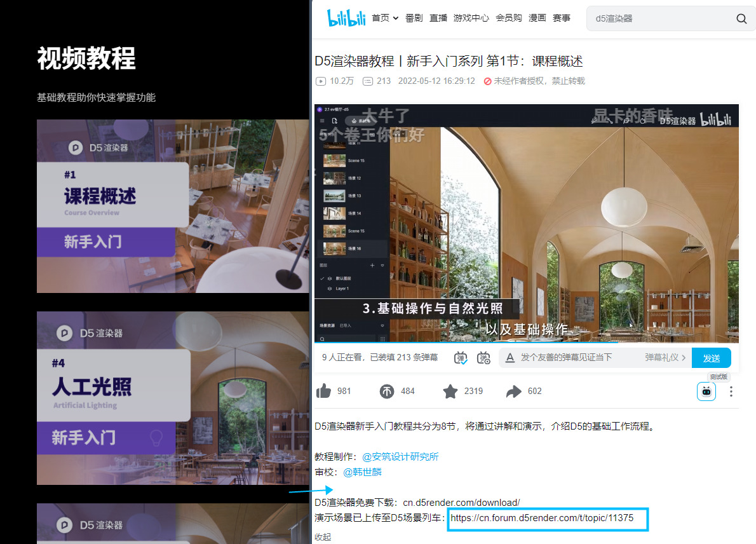Expand the 首页 dropdown chevron
The height and width of the screenshot is (544, 756).
tap(397, 18)
